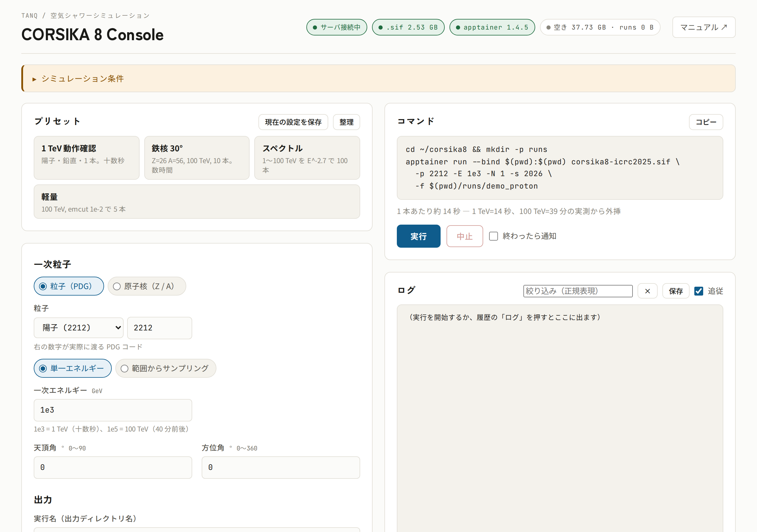Load the 軽量 preset
The height and width of the screenshot is (532, 757).
[197, 202]
